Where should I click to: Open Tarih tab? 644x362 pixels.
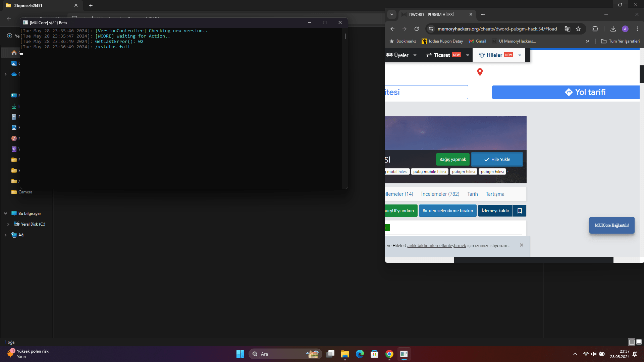[473, 194]
